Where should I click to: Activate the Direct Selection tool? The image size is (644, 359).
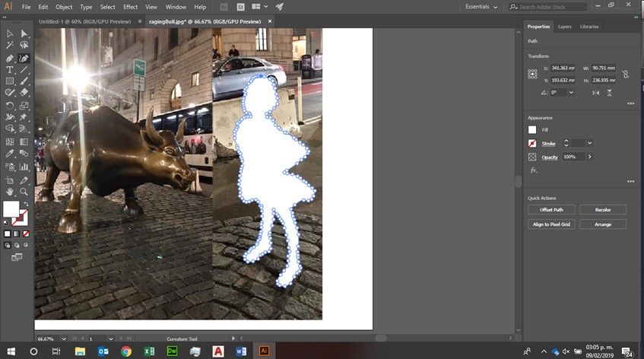24,34
